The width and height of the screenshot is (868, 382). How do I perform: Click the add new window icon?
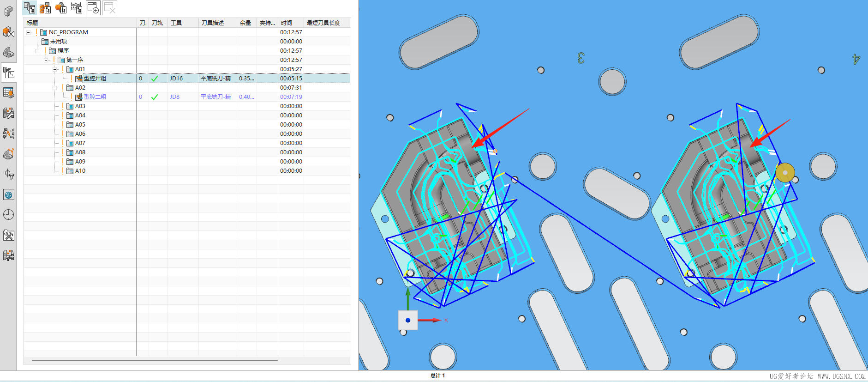point(93,8)
